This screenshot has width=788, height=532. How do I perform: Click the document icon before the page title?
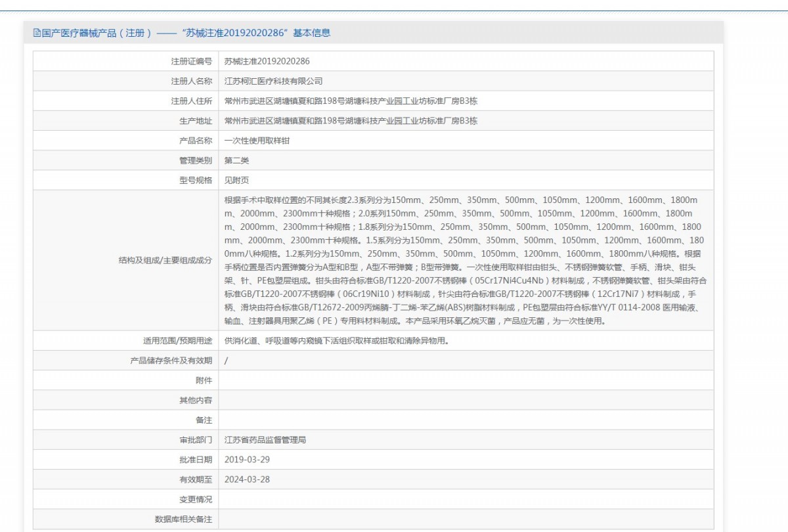pos(37,33)
